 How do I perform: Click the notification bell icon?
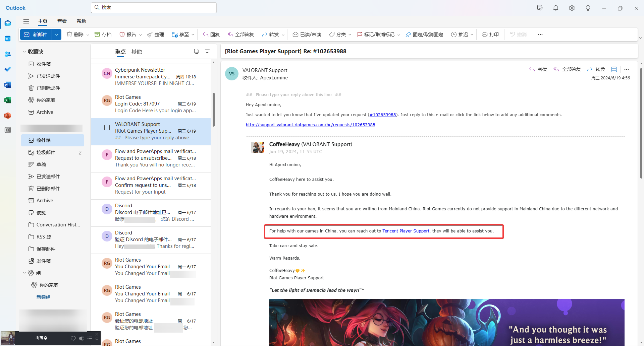555,8
